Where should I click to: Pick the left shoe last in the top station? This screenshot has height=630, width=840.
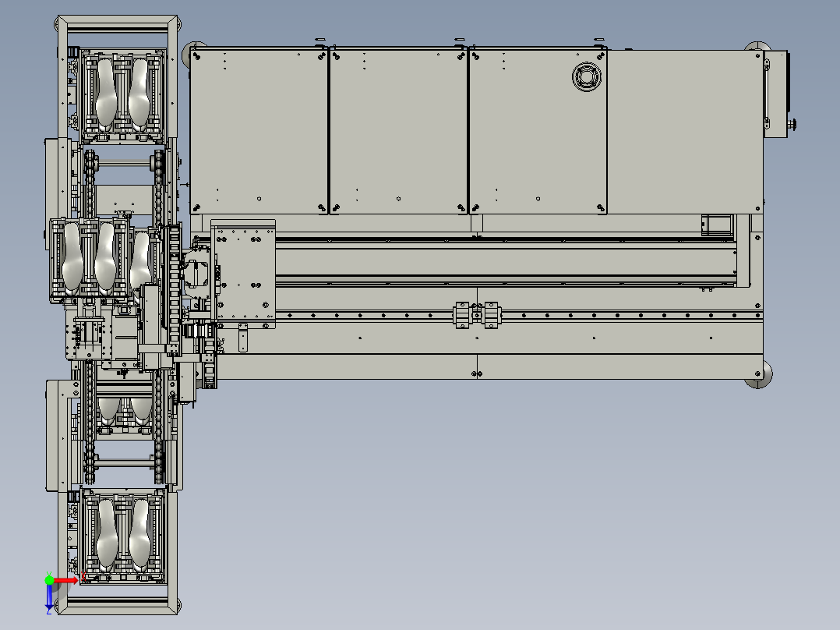coord(105,94)
